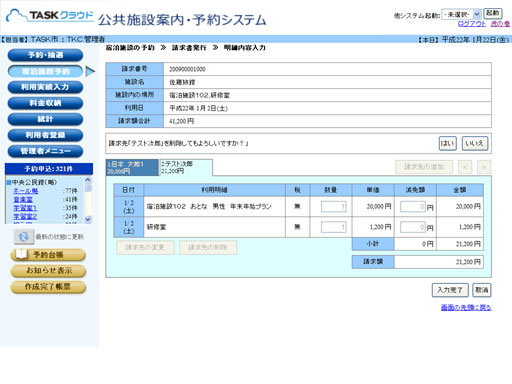The width and height of the screenshot is (512, 384).
Task: Click the next tab > button
Action: (484, 167)
